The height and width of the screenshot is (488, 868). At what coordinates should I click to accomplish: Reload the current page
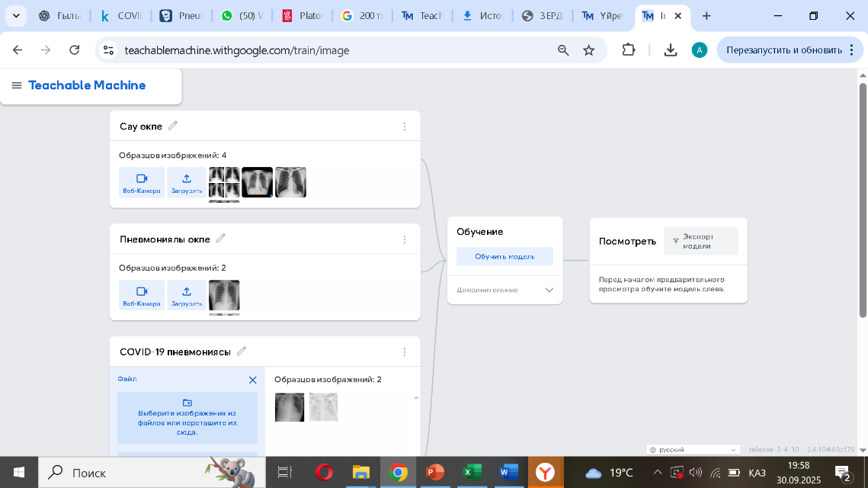click(74, 50)
